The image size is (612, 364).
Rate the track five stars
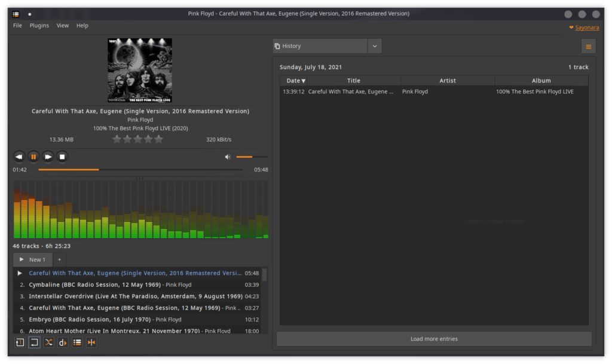point(158,139)
